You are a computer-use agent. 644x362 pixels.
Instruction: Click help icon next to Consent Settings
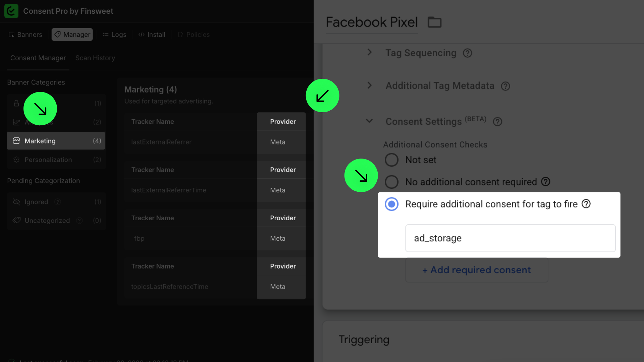click(x=497, y=122)
